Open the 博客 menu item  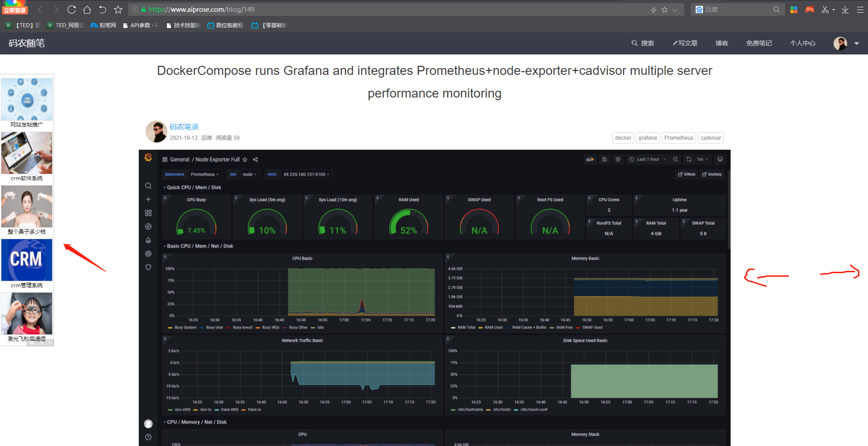(x=722, y=43)
